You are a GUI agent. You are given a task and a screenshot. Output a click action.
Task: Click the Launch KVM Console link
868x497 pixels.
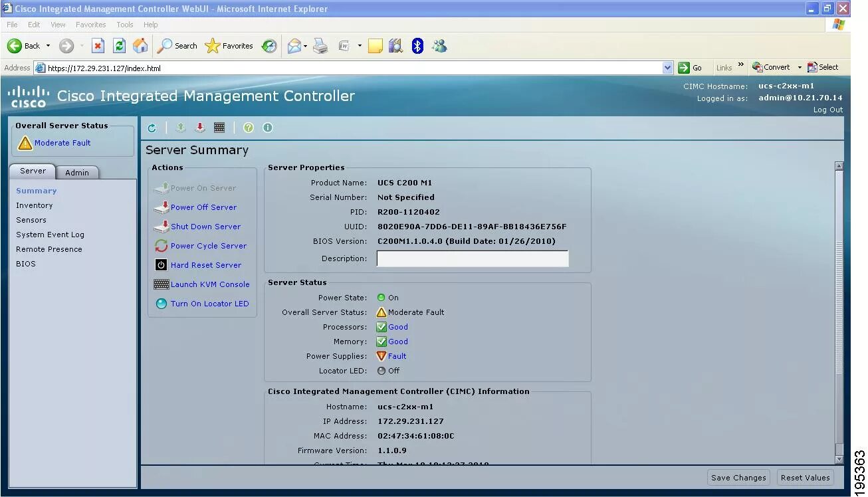tap(210, 284)
